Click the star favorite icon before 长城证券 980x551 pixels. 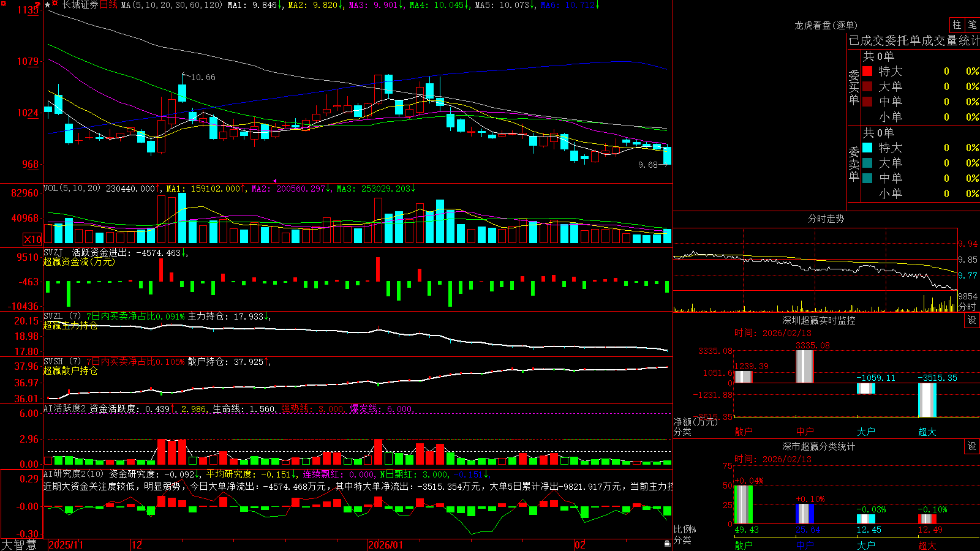coord(47,5)
